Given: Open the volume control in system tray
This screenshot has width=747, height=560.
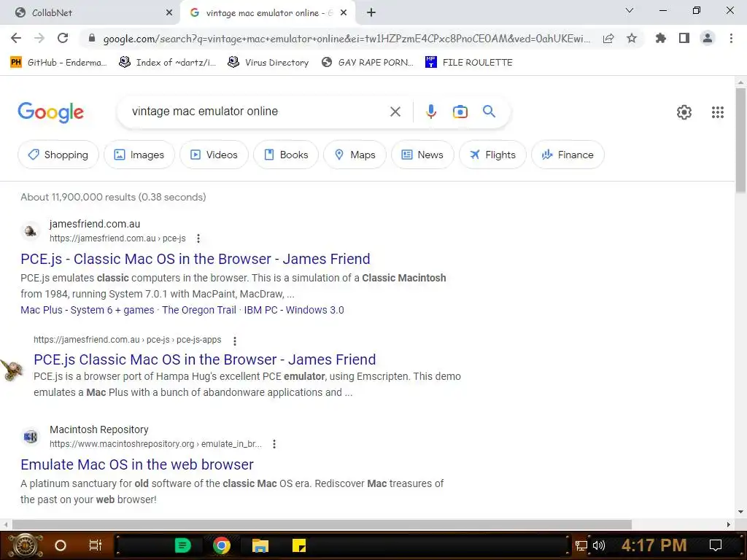Looking at the screenshot, I should pos(599,545).
